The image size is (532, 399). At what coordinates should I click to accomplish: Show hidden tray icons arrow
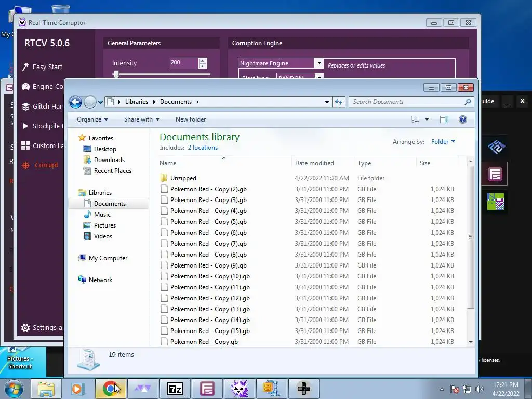[x=442, y=389]
